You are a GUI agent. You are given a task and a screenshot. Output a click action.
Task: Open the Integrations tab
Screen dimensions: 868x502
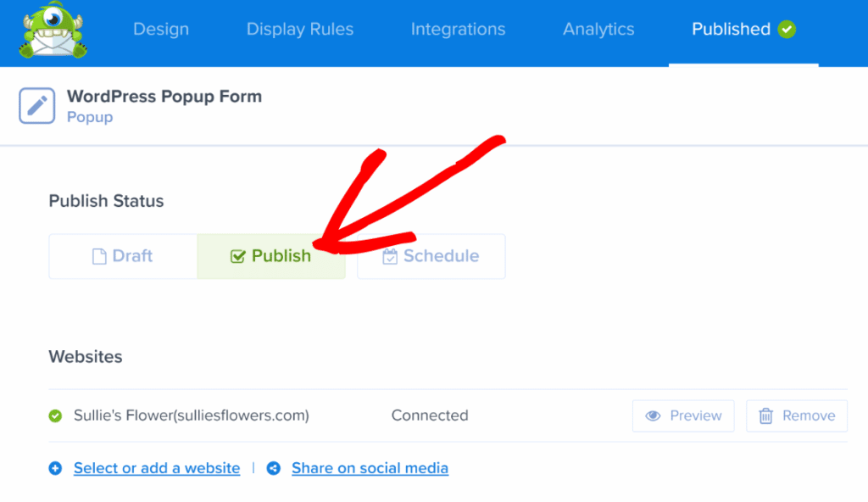point(458,28)
